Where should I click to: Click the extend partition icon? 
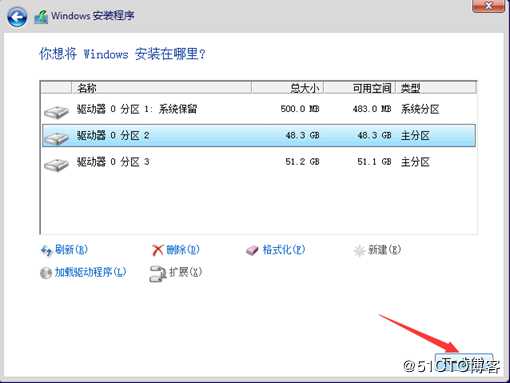pos(158,274)
